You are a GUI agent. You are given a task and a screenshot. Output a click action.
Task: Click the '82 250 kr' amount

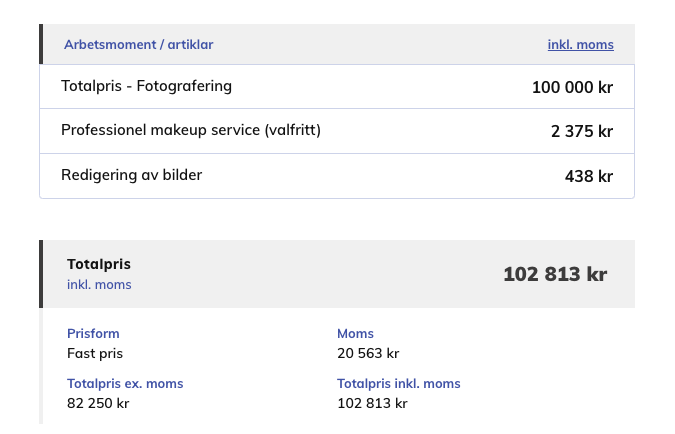click(98, 403)
